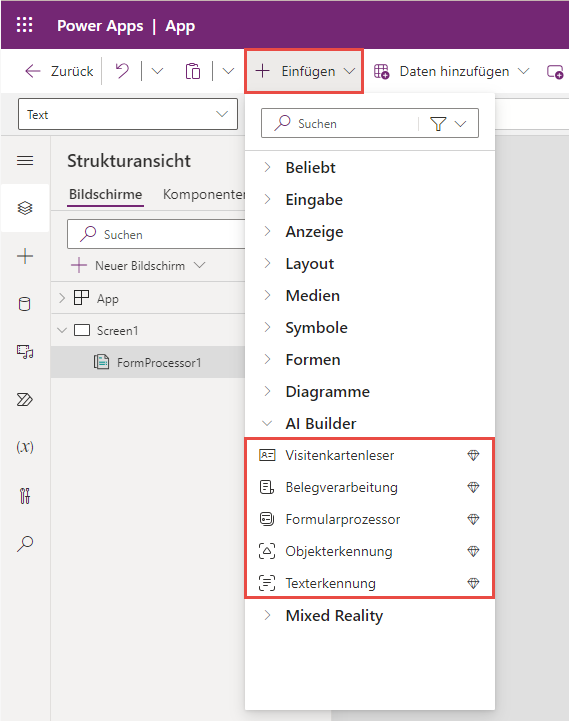Collapse the Screen1 tree node

[x=62, y=330]
